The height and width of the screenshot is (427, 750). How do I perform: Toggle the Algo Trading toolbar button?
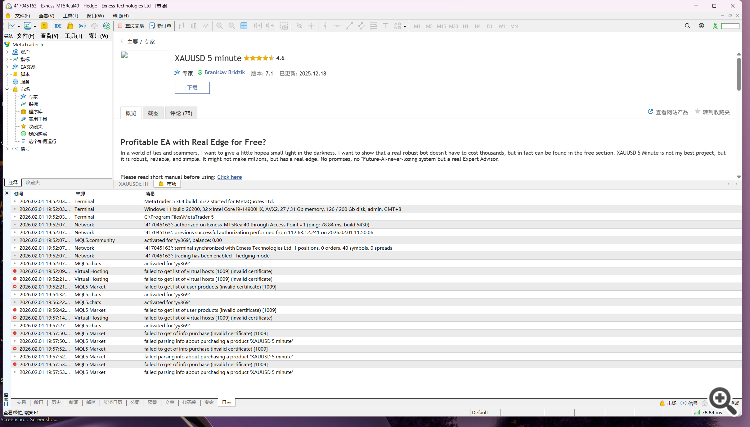coord(132,26)
